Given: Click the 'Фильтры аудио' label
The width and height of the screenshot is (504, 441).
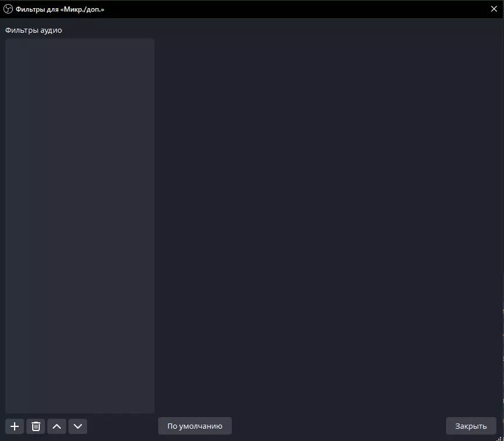Looking at the screenshot, I should 33,30.
